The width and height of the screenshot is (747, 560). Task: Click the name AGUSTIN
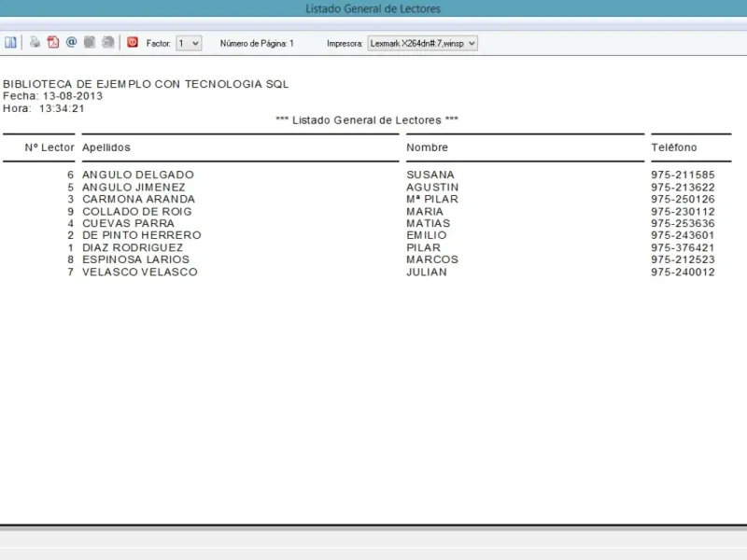tap(432, 188)
